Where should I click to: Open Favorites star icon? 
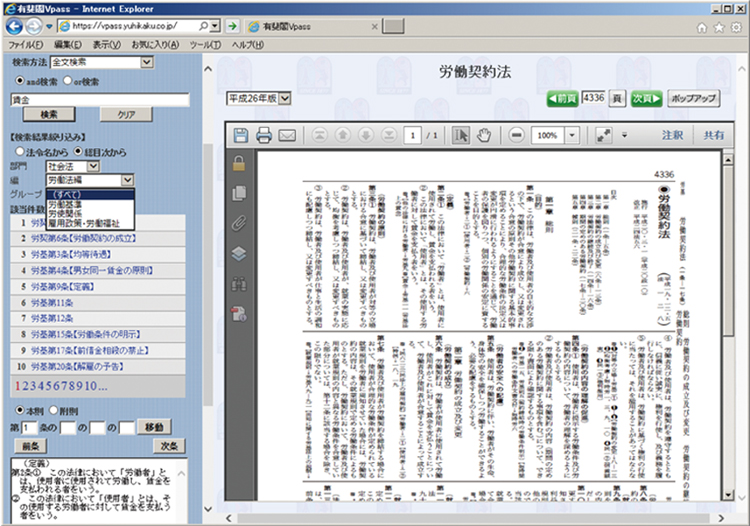coord(719,28)
